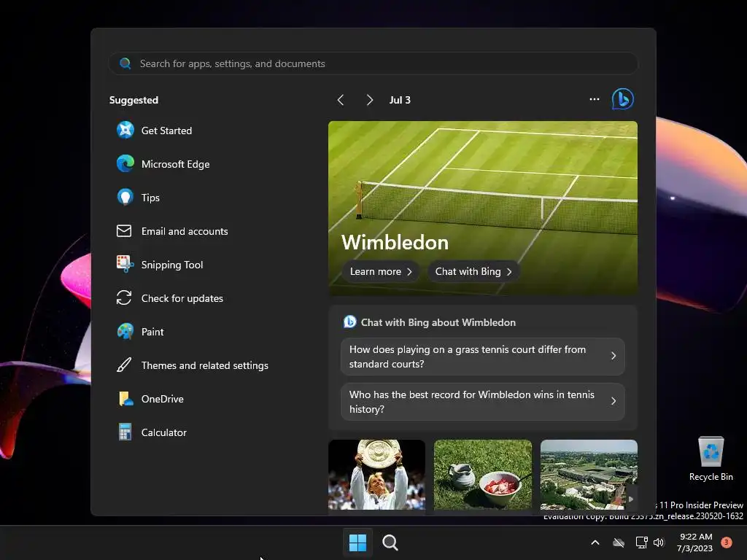
Task: Click the Chat with Bing button
Action: (x=473, y=271)
